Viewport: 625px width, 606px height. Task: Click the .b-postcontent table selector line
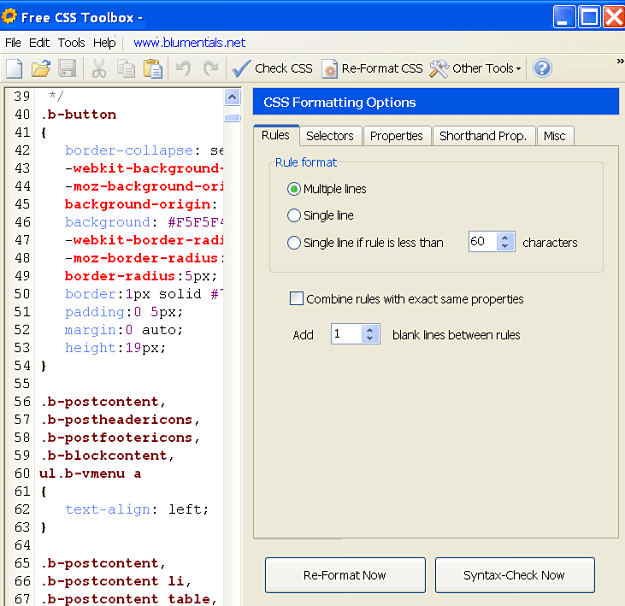point(128,599)
